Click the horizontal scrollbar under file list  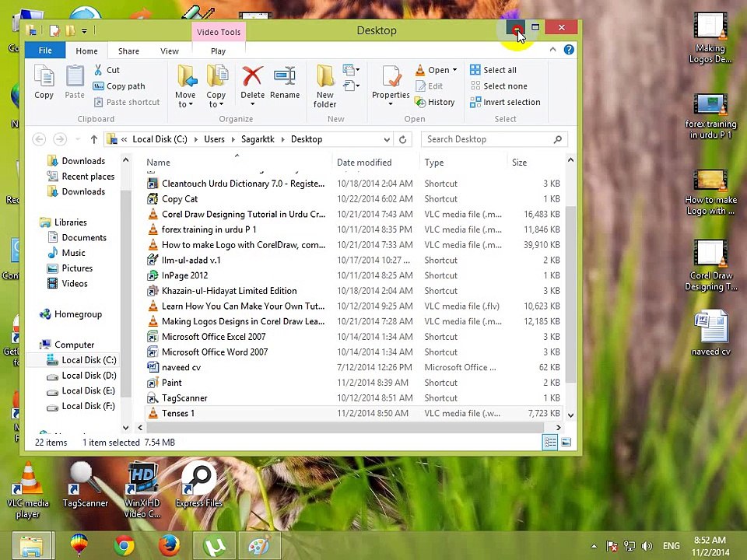pos(343,428)
